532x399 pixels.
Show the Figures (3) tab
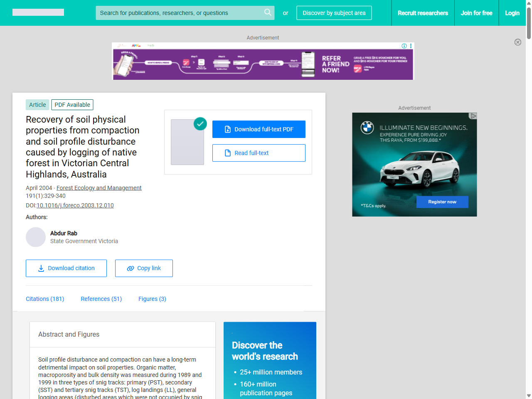coord(152,299)
